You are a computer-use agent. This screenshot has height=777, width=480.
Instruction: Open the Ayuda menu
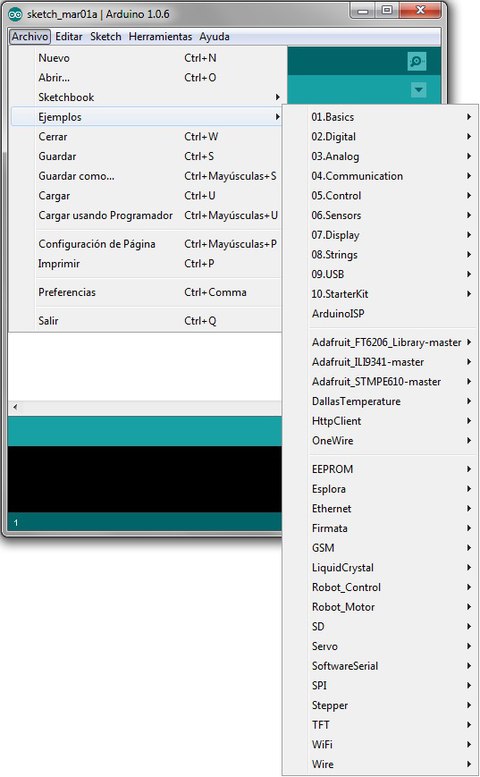214,37
